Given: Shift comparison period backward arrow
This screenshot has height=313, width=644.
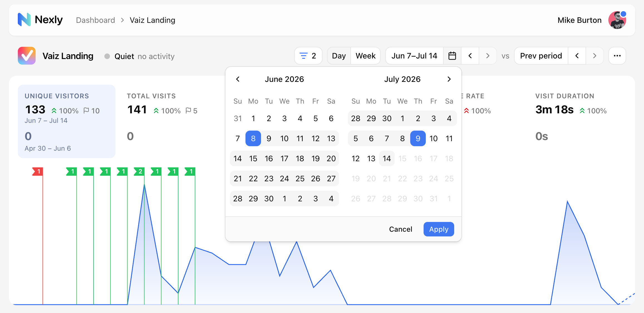Looking at the screenshot, I should coord(577,56).
